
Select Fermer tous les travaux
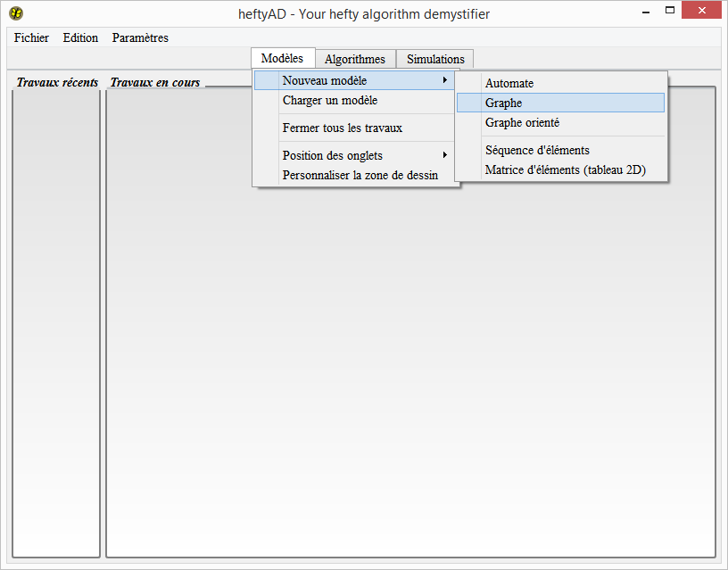pos(354,128)
